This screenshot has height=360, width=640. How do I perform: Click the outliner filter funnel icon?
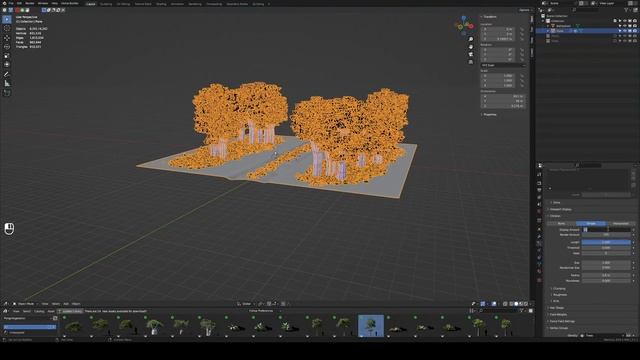tap(627, 10)
